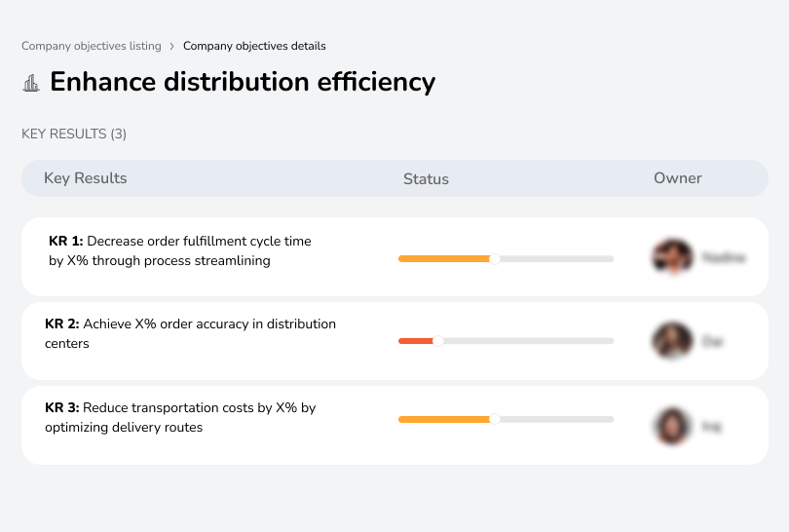Screen dimensions: 789x532
Task: Open the Company objectives listing breadcrumb
Action: click(x=92, y=46)
